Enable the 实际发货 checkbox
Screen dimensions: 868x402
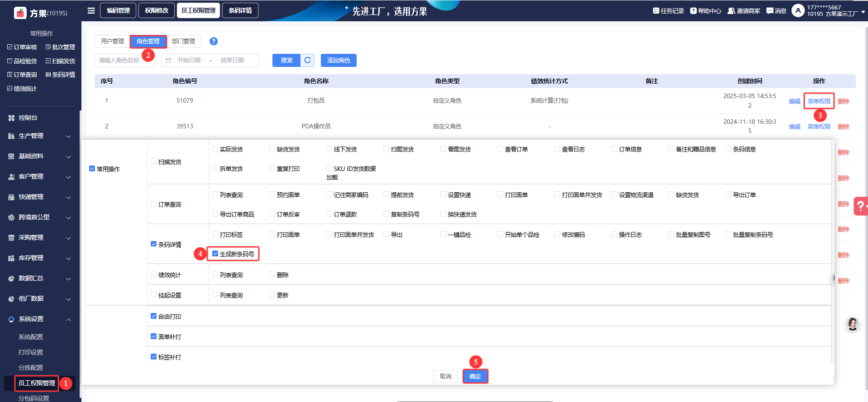(215, 149)
